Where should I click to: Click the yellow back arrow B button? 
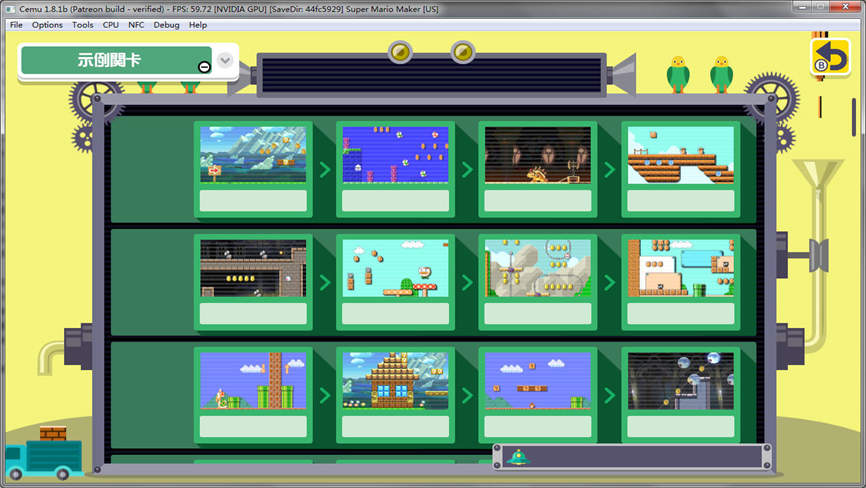(x=830, y=56)
